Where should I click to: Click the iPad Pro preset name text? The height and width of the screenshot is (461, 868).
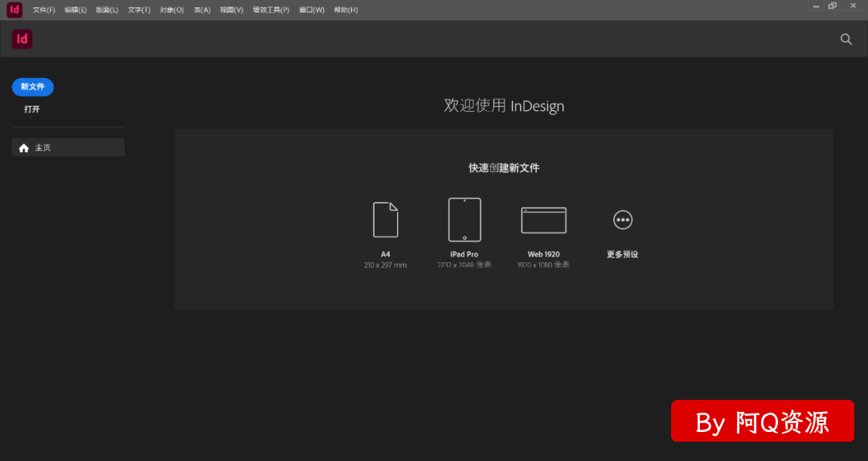pyautogui.click(x=465, y=254)
